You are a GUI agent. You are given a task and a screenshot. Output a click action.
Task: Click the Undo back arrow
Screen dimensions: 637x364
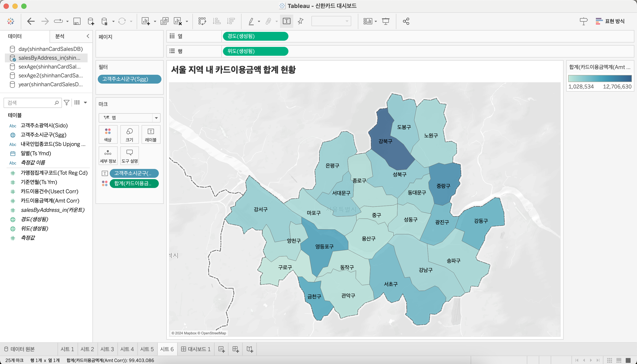[x=31, y=21]
